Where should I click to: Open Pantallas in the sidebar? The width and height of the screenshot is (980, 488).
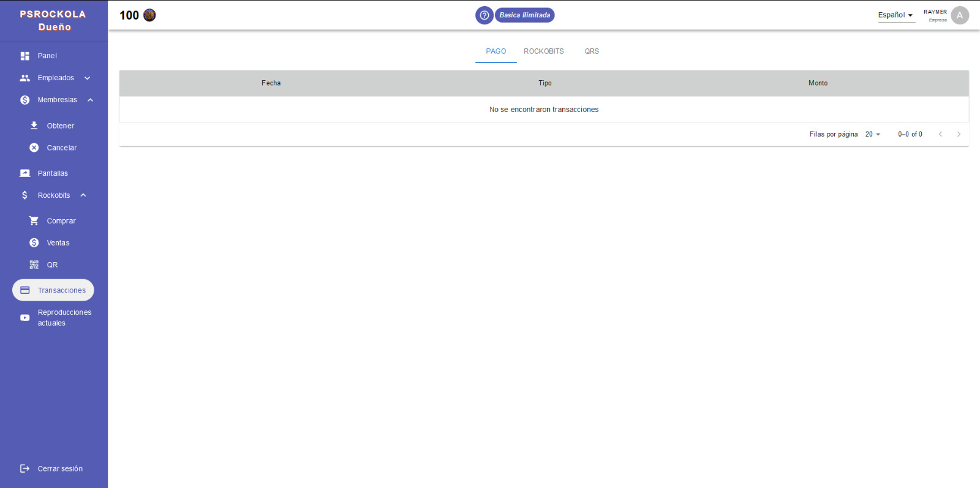point(53,173)
